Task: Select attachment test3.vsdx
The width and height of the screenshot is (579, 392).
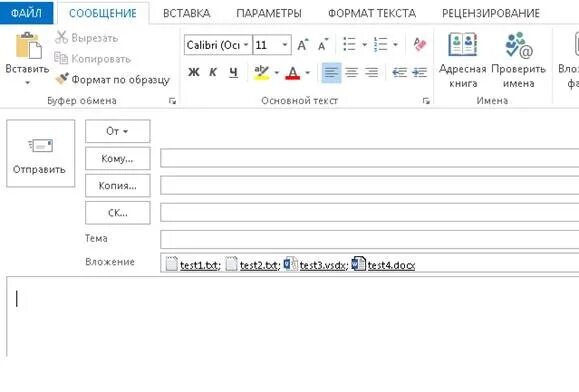Action: click(316, 265)
